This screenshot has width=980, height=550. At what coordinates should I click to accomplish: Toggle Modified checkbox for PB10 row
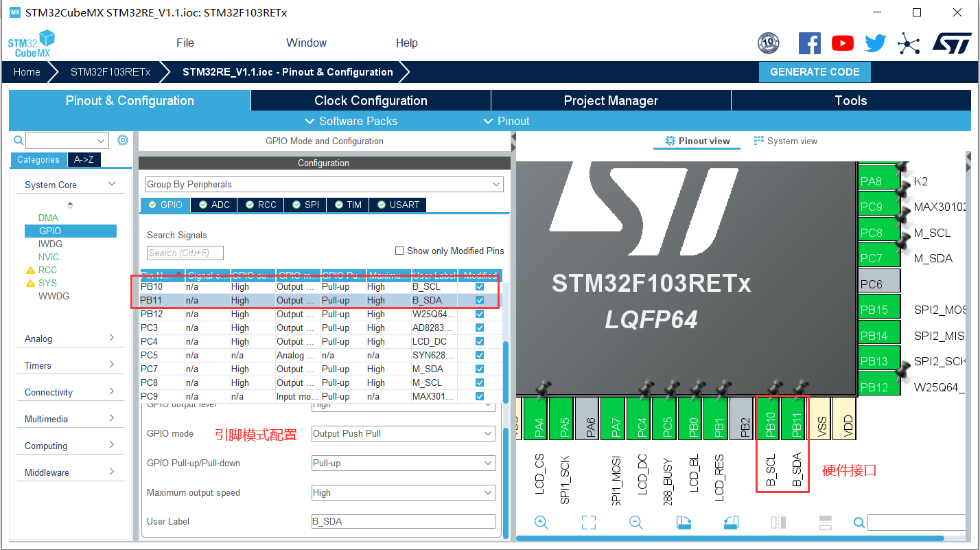(x=480, y=286)
